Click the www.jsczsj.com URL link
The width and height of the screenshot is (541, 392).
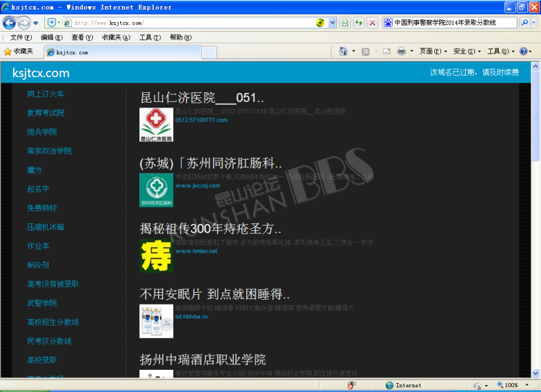pos(198,186)
